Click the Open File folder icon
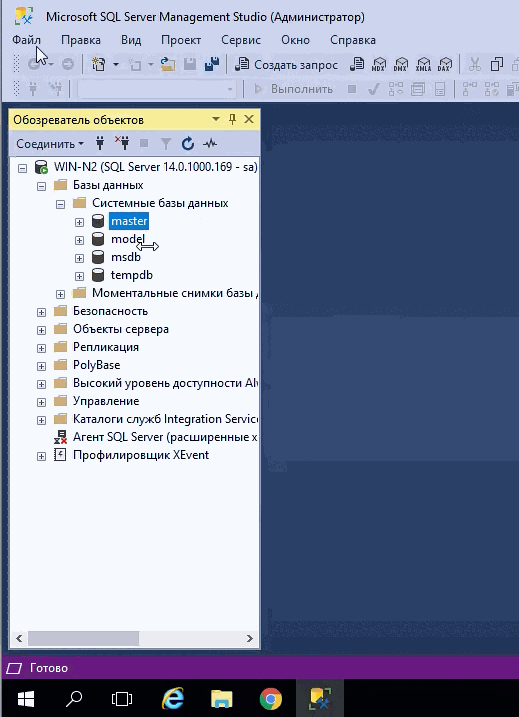The image size is (519, 717). coord(168,64)
